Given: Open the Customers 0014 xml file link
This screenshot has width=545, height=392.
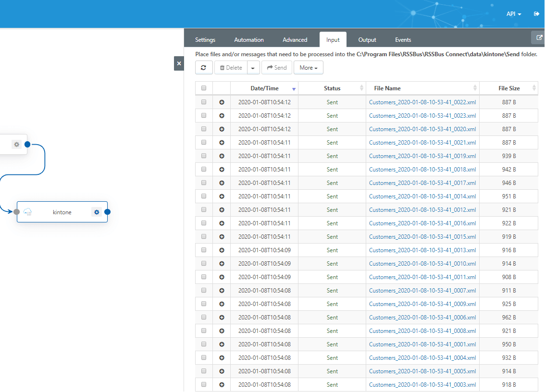Looking at the screenshot, I should pyautogui.click(x=422, y=196).
